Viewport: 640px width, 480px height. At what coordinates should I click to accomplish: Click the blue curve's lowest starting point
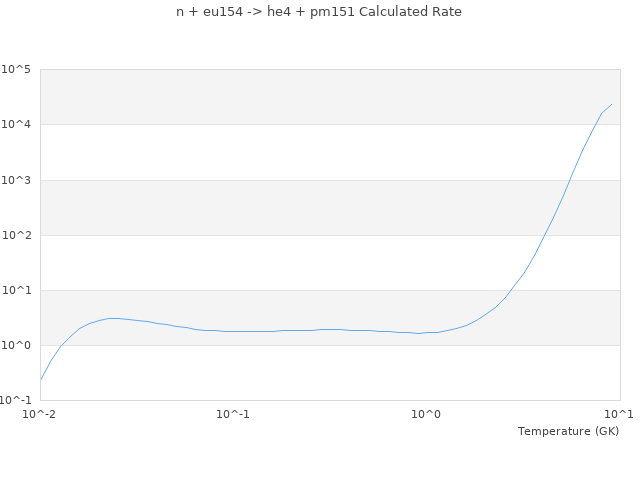pos(40,380)
